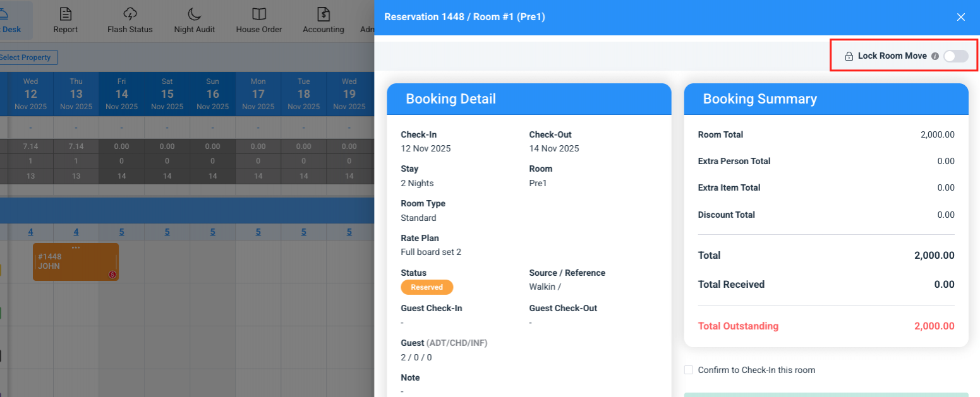Open Flash Status cloud icon

[x=130, y=15]
